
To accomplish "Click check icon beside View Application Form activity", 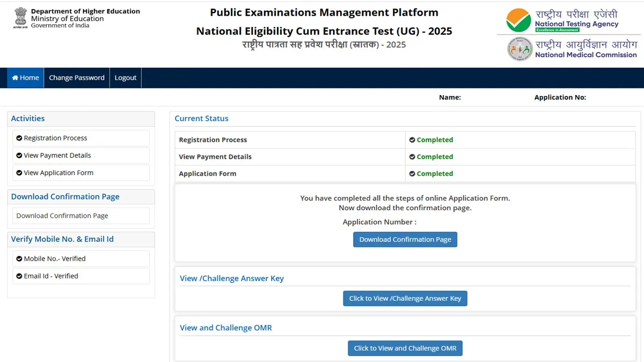I will click(x=19, y=173).
